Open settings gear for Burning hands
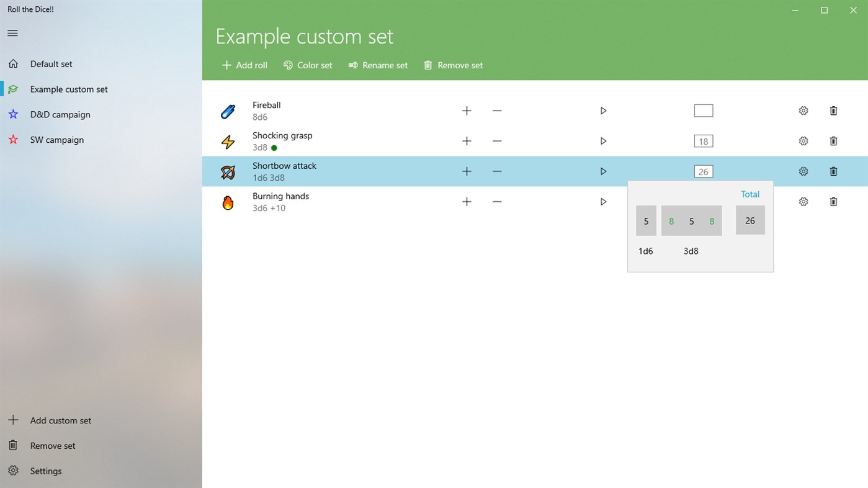Viewport: 868px width, 488px height. pyautogui.click(x=803, y=202)
